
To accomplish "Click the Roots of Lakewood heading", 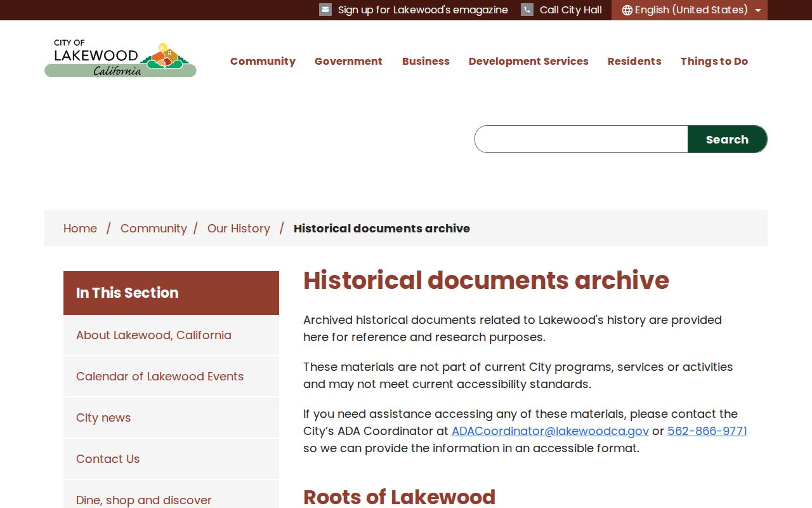I will click(x=399, y=497).
